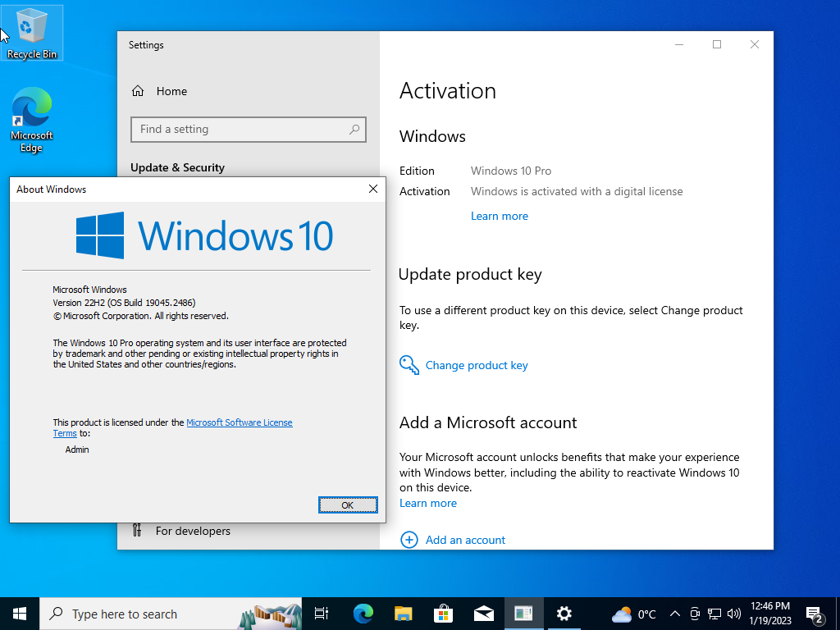Click the Version 22H2 build text
This screenshot has height=630, width=840.
pyautogui.click(x=124, y=303)
